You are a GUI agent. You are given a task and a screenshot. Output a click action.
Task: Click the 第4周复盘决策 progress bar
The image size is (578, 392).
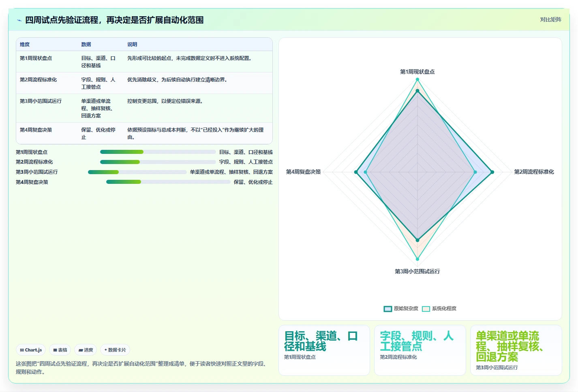(168, 182)
